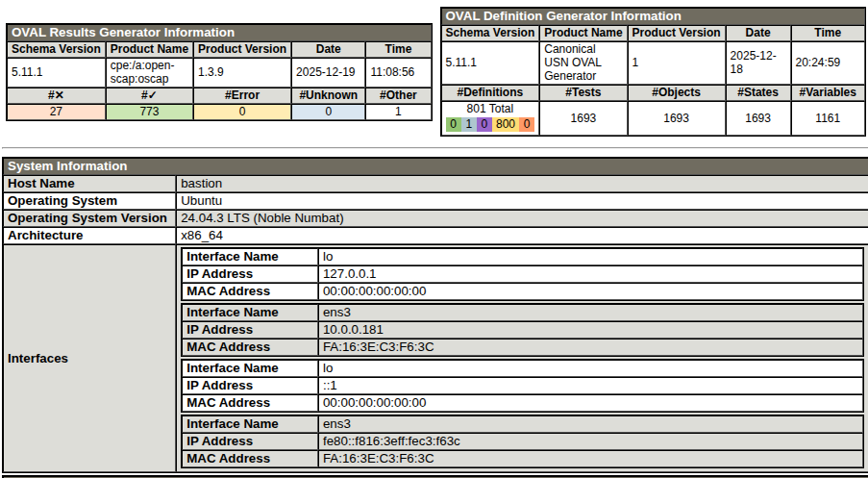Click the loopback address 127.0.0.1
The height and width of the screenshot is (478, 868).
click(350, 274)
